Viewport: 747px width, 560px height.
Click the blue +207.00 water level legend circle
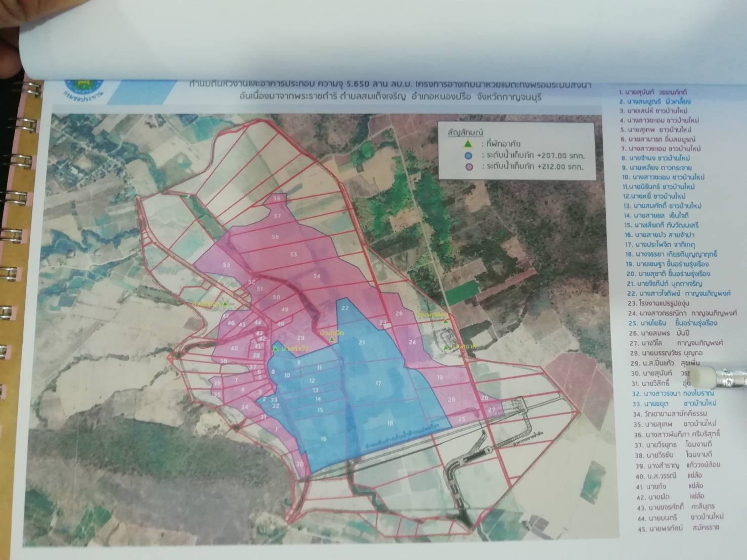469,155
